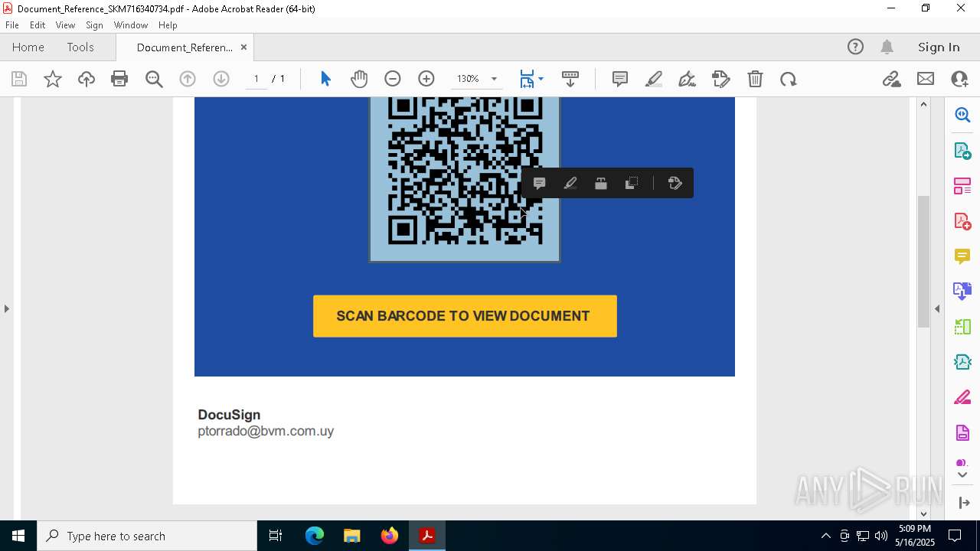
Task: Open notifications bell
Action: pyautogui.click(x=887, y=47)
